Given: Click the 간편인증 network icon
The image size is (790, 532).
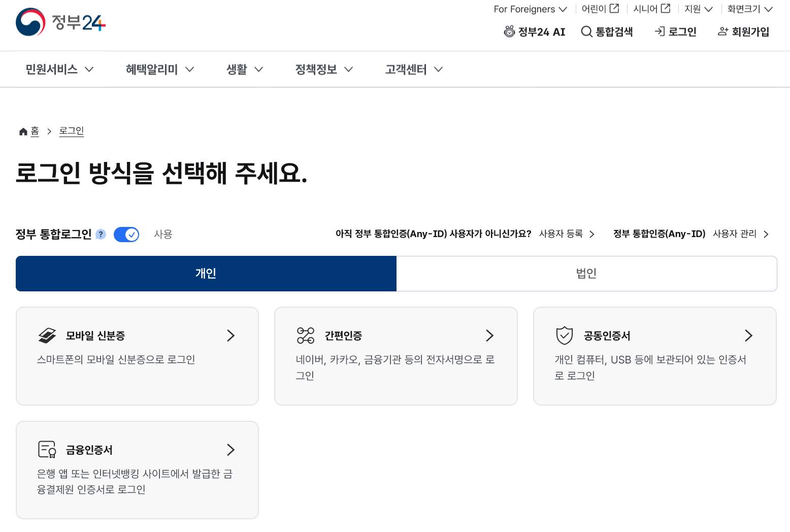Looking at the screenshot, I should click(306, 335).
